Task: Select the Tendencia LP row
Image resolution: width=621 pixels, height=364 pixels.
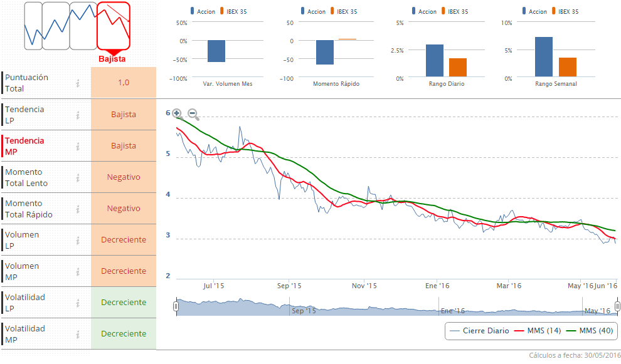Action: (x=79, y=115)
